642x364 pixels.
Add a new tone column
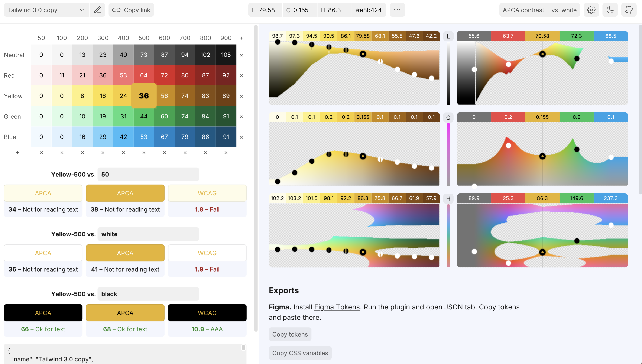(x=241, y=38)
